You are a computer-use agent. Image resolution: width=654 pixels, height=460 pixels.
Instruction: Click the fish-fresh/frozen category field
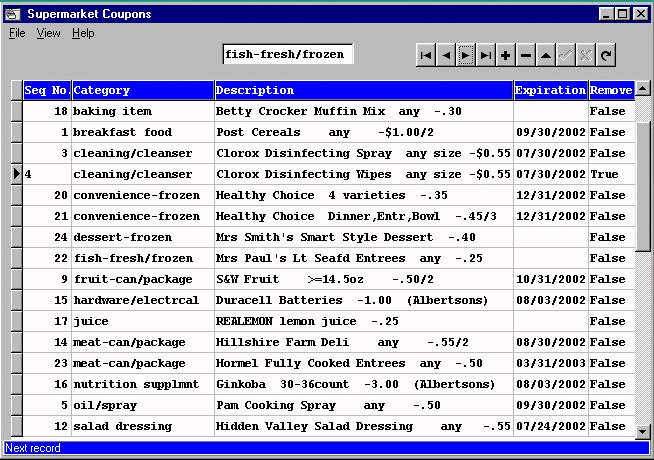[288, 54]
